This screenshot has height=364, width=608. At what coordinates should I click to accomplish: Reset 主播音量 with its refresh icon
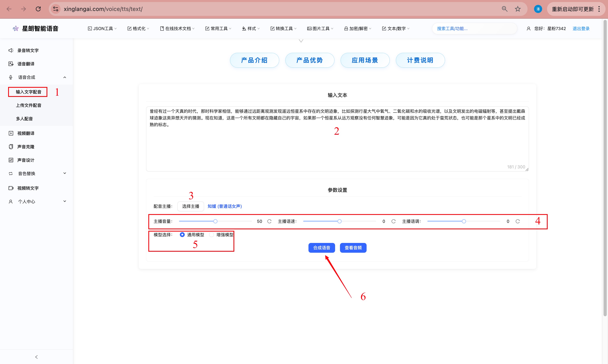click(269, 221)
